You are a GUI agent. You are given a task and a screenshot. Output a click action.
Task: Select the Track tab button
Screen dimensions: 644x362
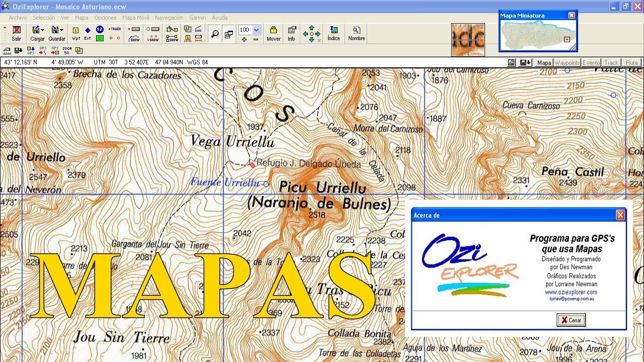coord(611,63)
